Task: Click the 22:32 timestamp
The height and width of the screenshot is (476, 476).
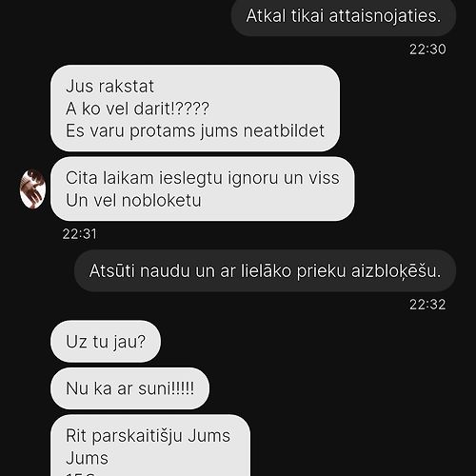Action: (427, 305)
